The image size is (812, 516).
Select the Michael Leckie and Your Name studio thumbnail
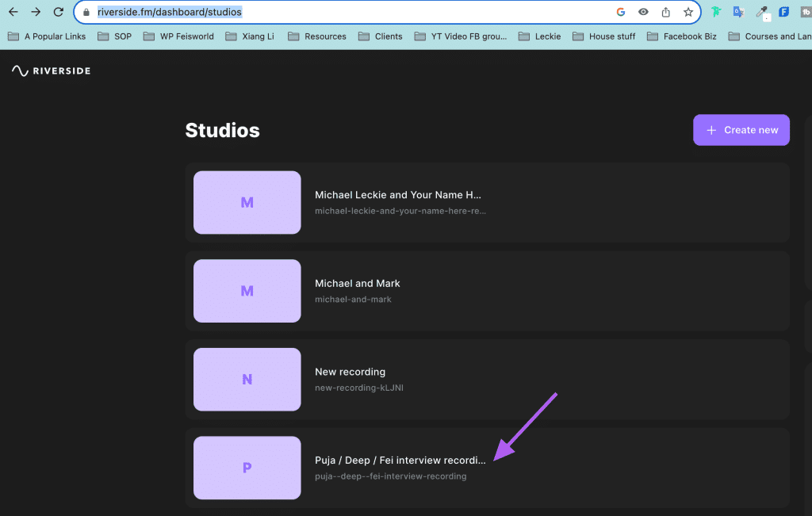tap(247, 202)
